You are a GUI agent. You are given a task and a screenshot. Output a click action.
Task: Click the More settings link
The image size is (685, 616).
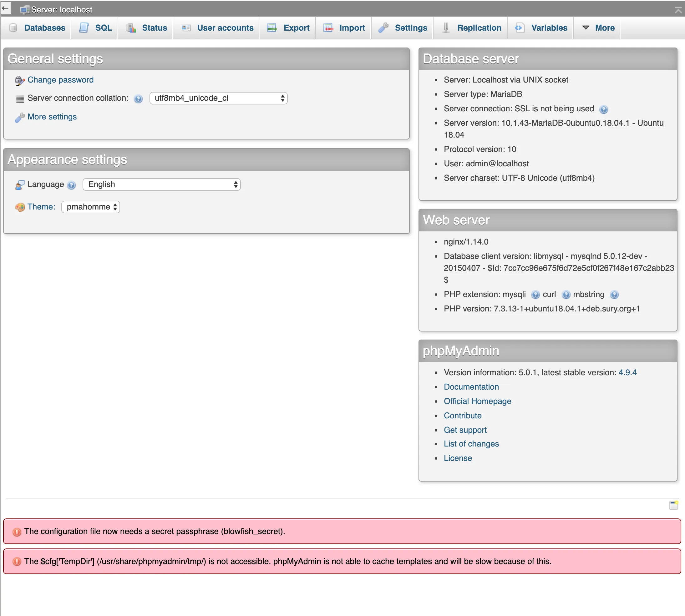pos(52,117)
